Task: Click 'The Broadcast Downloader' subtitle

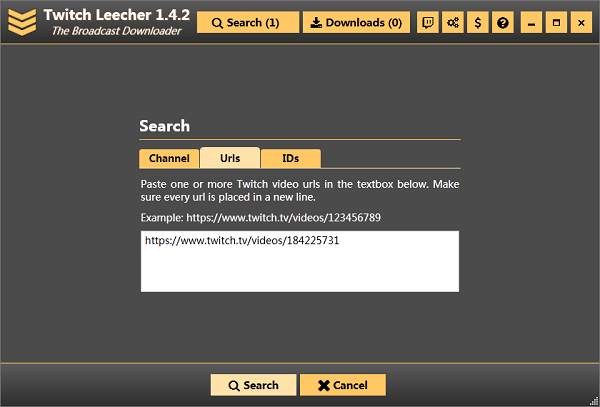Action: [116, 31]
